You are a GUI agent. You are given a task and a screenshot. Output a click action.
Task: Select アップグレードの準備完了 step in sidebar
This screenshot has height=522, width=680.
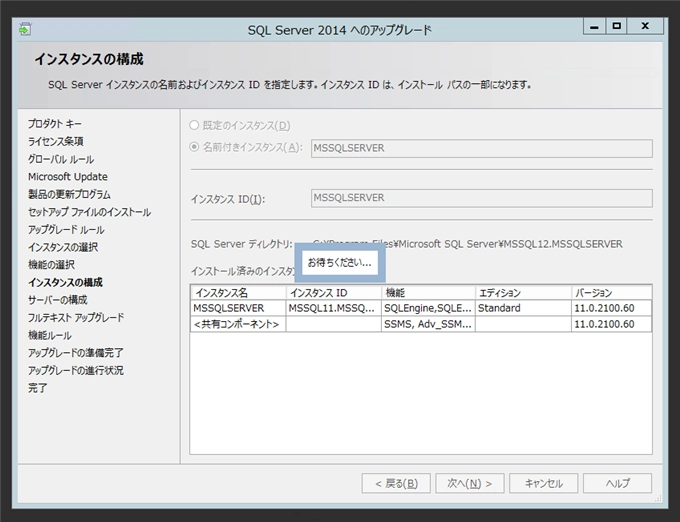pyautogui.click(x=75, y=353)
